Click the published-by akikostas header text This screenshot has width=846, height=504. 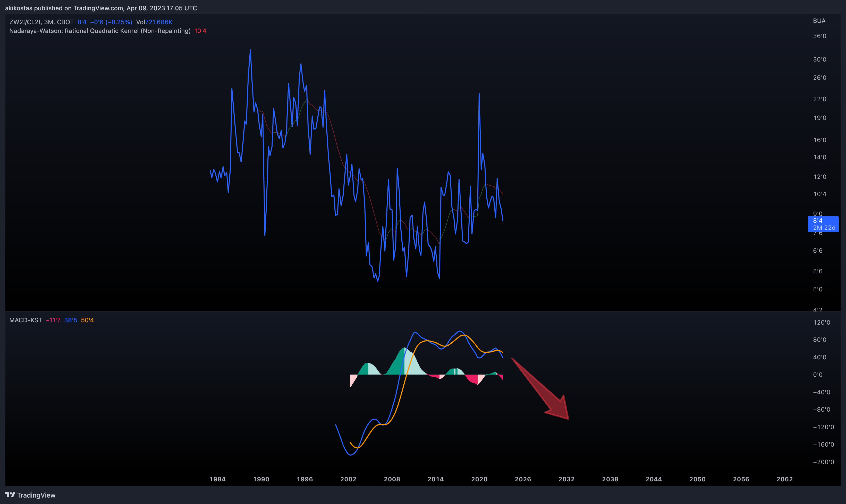pos(101,8)
